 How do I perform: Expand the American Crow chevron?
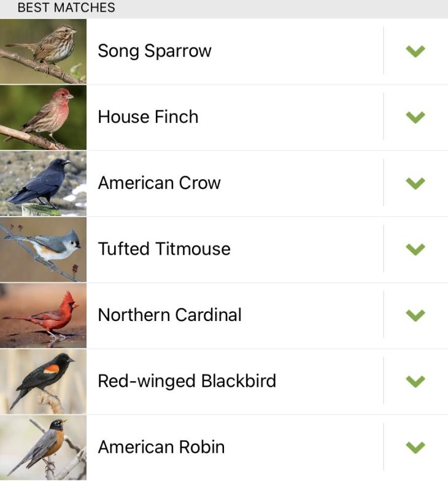415,183
